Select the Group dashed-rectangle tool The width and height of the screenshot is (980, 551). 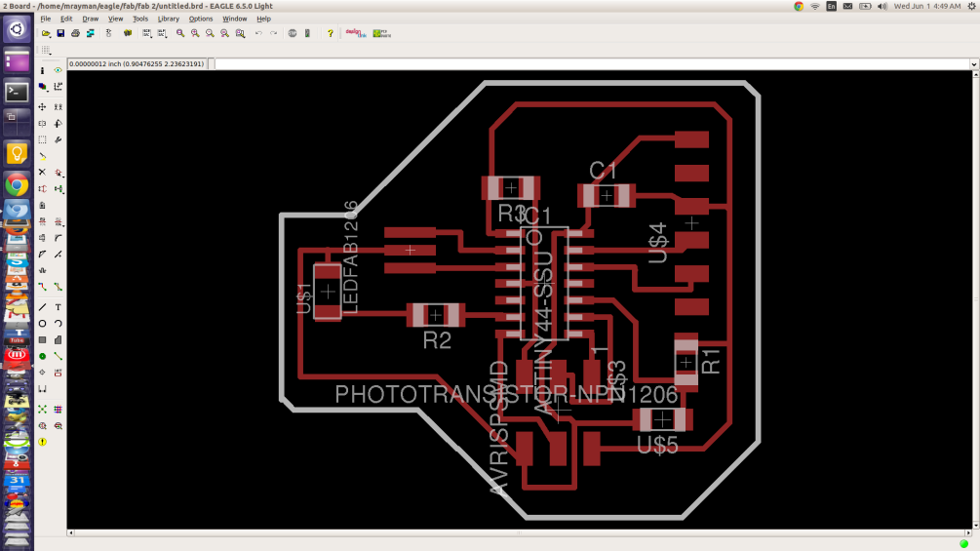tap(43, 139)
